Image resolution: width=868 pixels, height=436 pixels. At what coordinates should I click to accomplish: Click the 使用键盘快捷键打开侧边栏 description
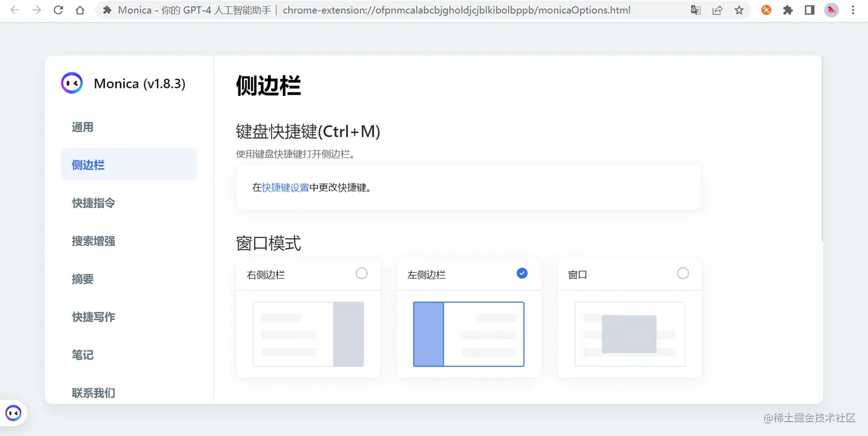click(x=296, y=154)
